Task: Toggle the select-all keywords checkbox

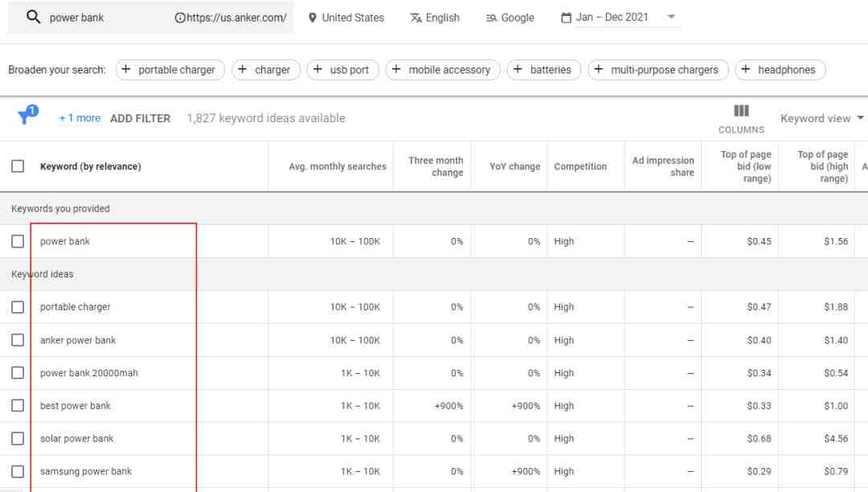Action: pyautogui.click(x=18, y=166)
